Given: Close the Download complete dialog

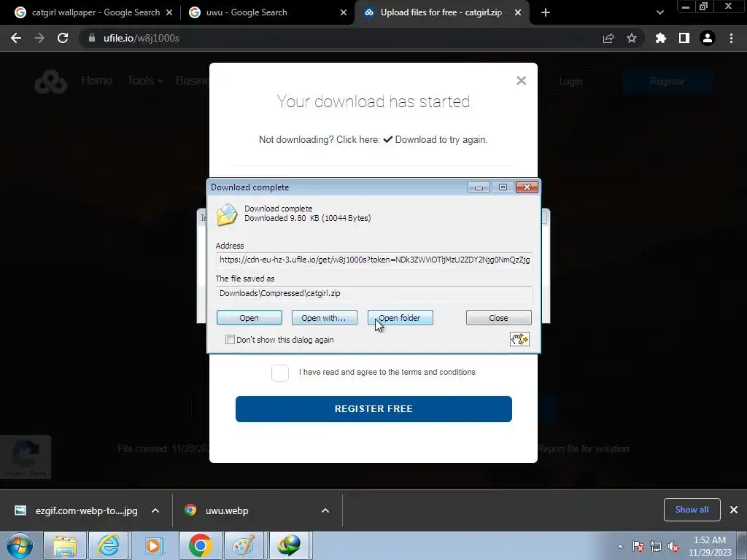Looking at the screenshot, I should click(x=498, y=318).
